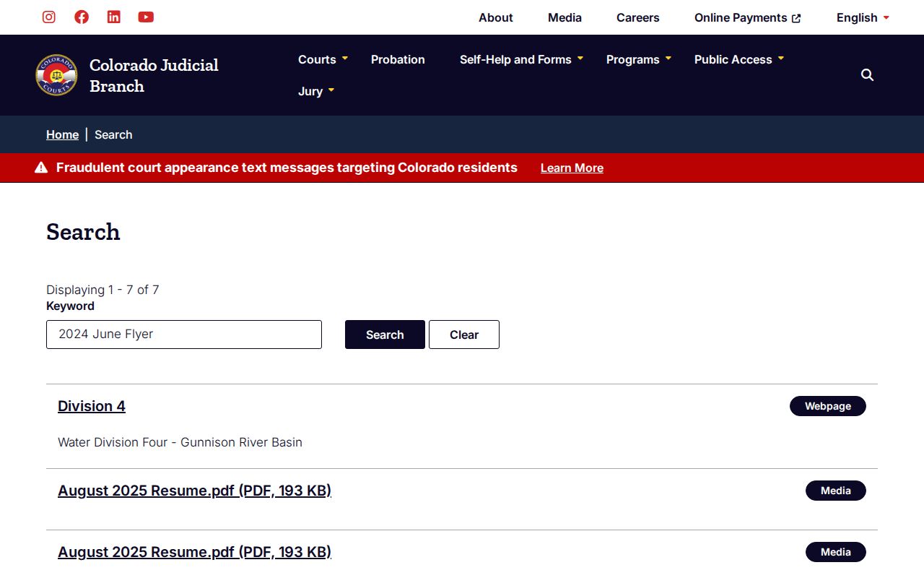Click Learn More on the fraud alert
The image size is (924, 578).
coord(572,168)
